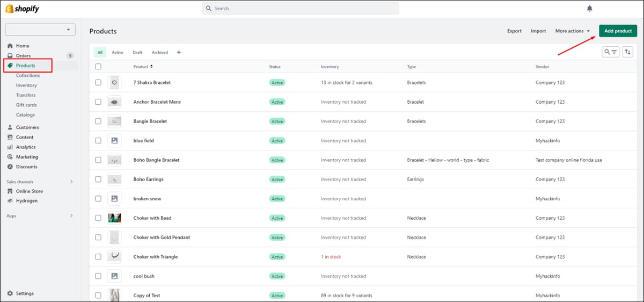Select blue field checkbox
The height and width of the screenshot is (302, 644).
[98, 140]
